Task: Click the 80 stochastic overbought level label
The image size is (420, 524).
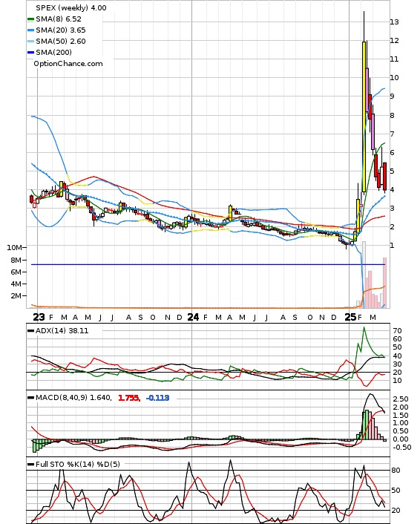Action: [396, 471]
